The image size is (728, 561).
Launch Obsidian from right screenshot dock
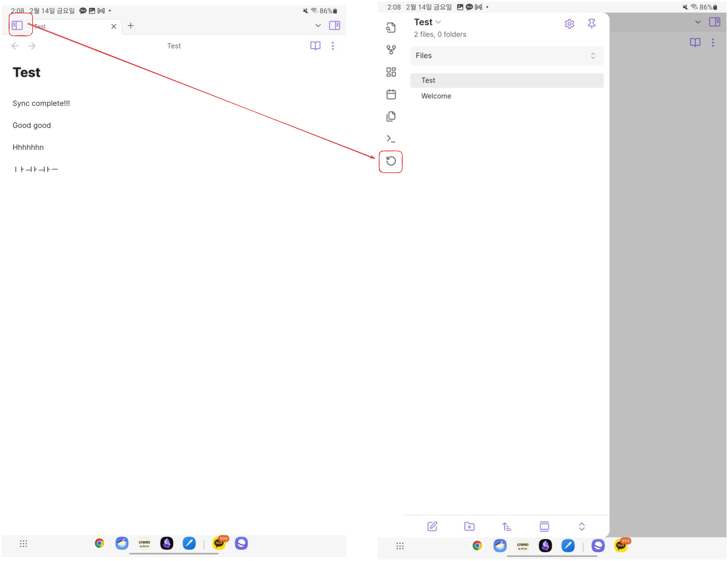click(545, 546)
